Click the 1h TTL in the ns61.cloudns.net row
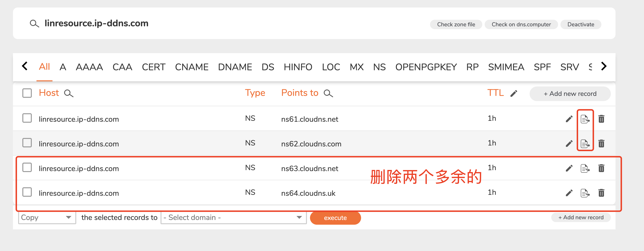Viewport: 644px width, 251px height. coord(492,118)
